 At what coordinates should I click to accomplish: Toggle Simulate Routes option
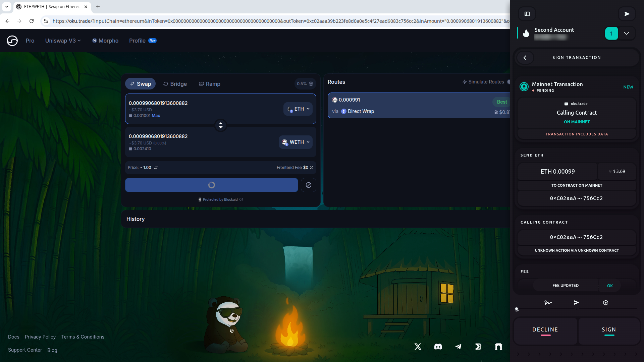508,82
